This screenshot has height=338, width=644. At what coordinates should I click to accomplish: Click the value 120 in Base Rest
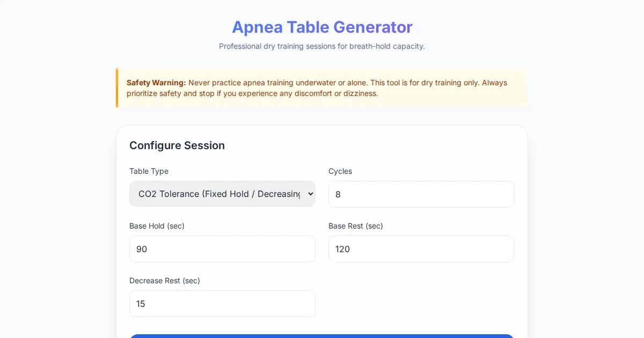tap(342, 249)
